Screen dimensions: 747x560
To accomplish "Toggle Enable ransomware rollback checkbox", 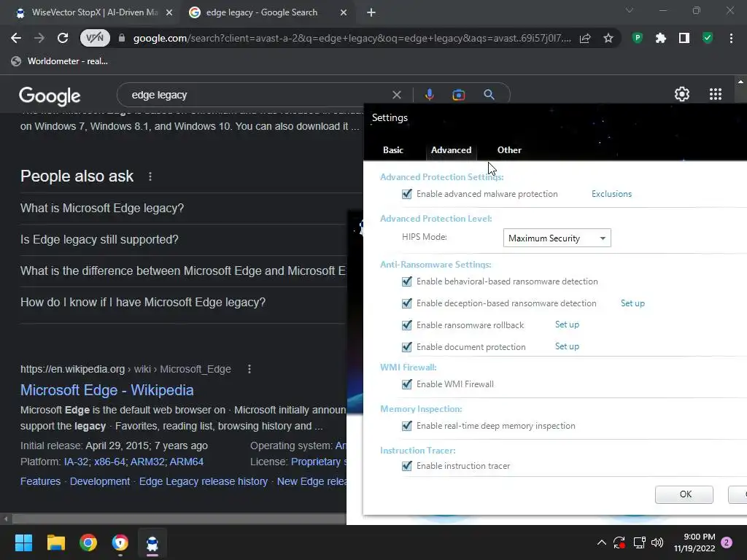I will (407, 325).
